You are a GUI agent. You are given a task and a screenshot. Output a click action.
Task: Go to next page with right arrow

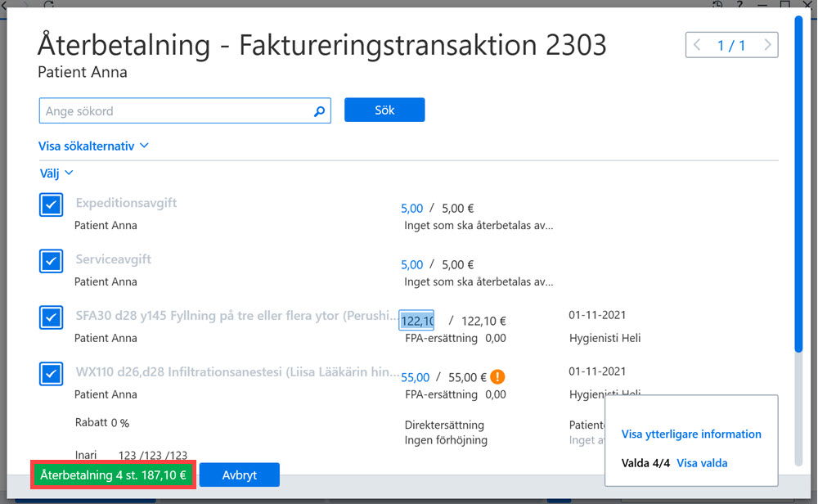pyautogui.click(x=767, y=45)
